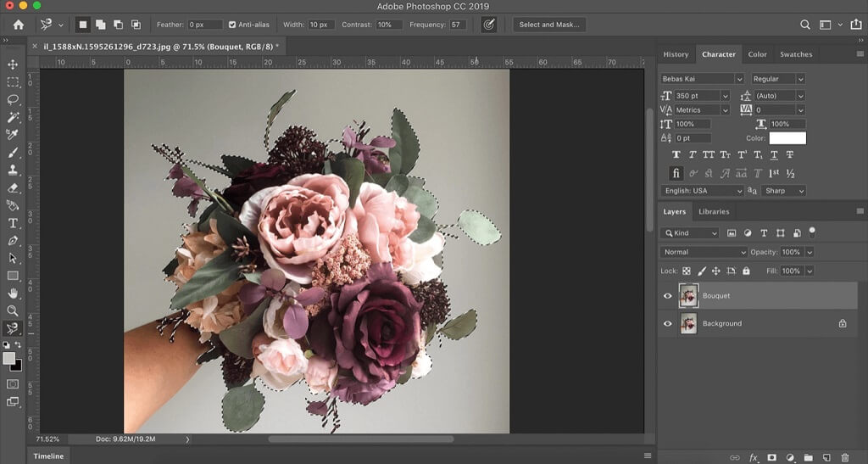The width and height of the screenshot is (868, 464).
Task: Delete layer with trash icon
Action: click(845, 457)
